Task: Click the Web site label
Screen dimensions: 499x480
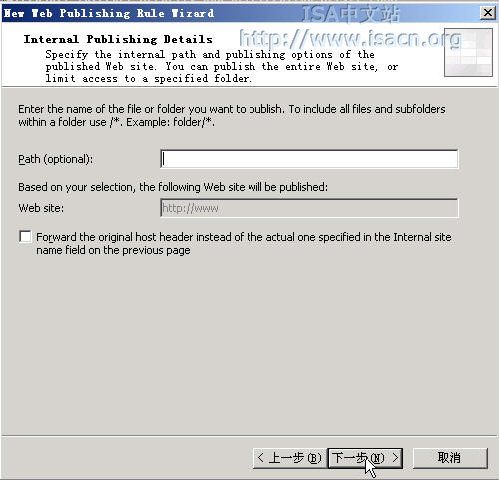Action: click(x=41, y=208)
